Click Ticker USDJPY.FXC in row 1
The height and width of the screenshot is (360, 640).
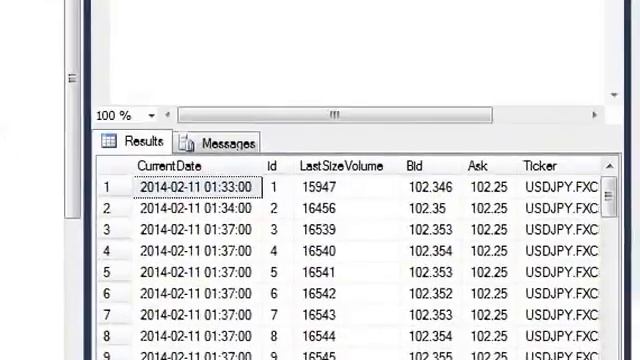(562, 187)
